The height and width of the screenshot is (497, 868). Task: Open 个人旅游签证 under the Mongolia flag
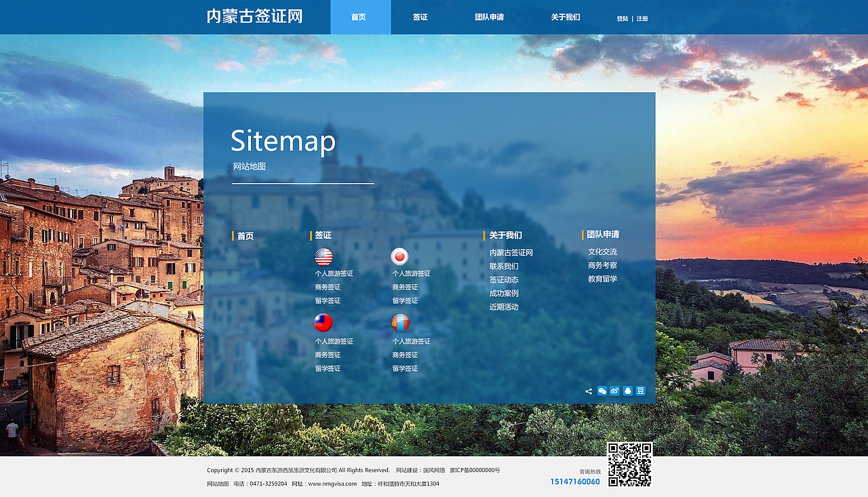pos(411,342)
